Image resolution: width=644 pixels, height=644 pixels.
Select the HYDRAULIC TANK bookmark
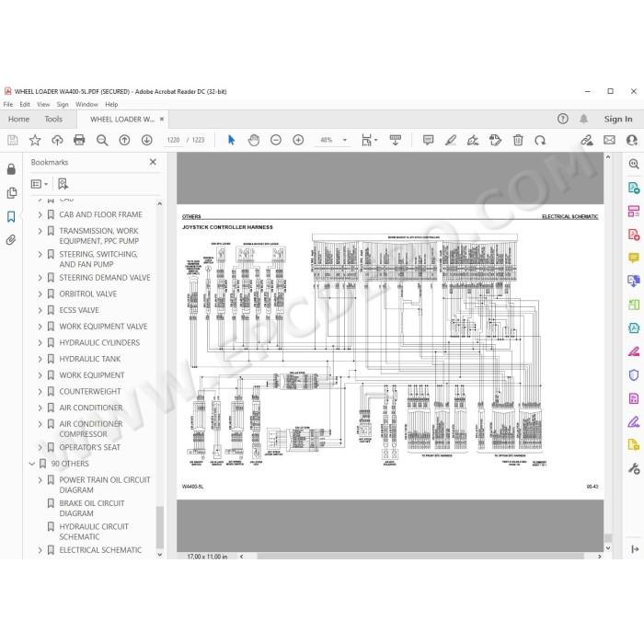[90, 360]
